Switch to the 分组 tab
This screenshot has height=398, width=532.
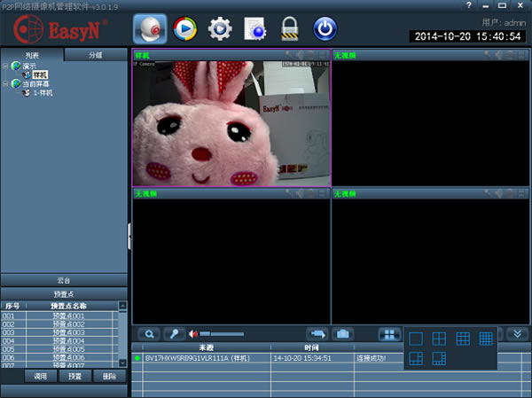(x=96, y=55)
